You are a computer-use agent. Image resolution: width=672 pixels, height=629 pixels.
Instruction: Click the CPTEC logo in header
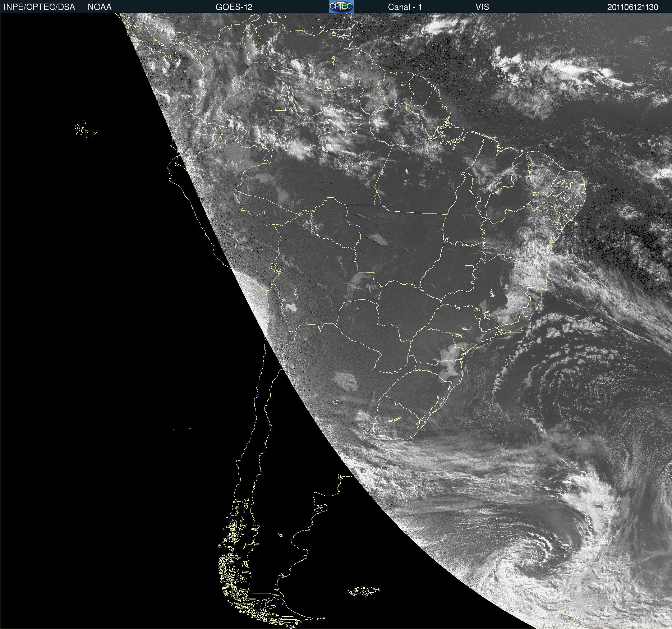(341, 6)
